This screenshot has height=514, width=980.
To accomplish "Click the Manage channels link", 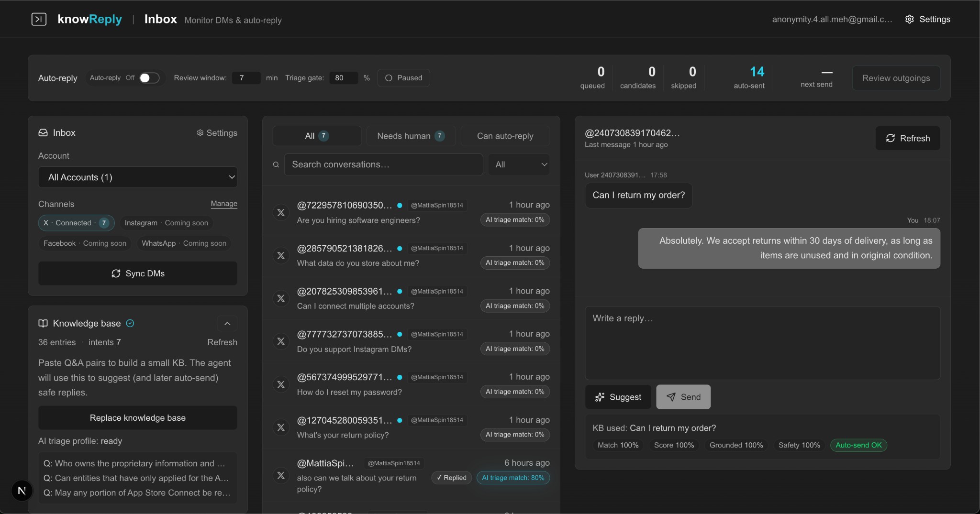I will pos(224,204).
